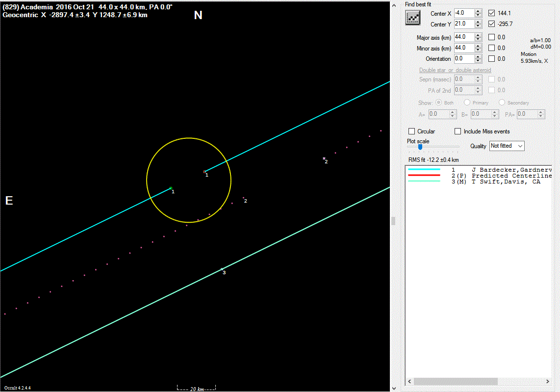560x392 pixels.
Task: Decrease Minor axis with down arrow
Action: (x=478, y=50)
